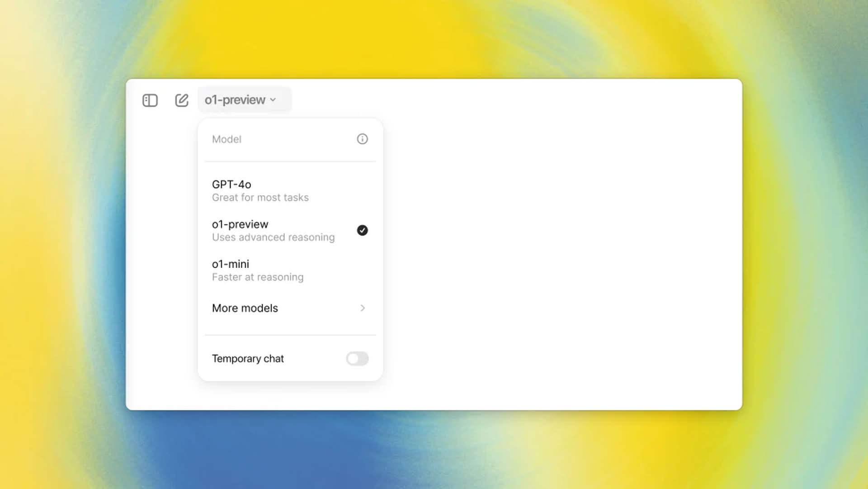Image resolution: width=868 pixels, height=489 pixels.
Task: Click the compose/edit pencil icon
Action: (183, 100)
